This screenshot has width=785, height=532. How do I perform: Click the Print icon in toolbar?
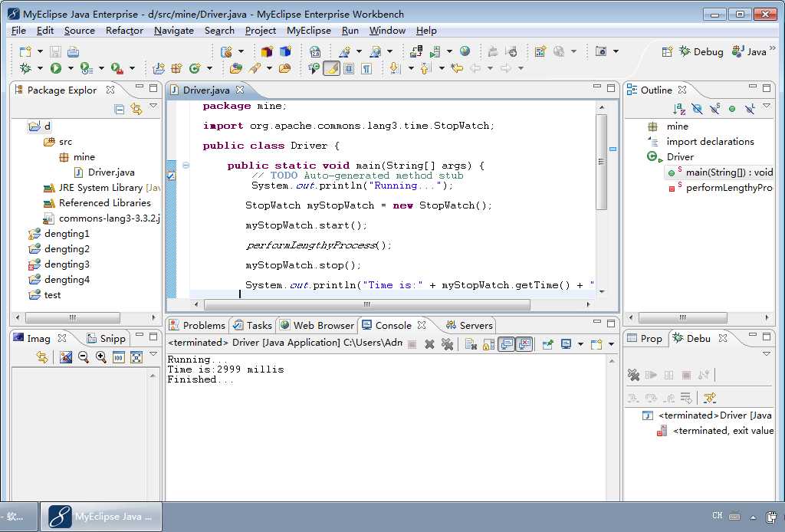click(x=73, y=51)
